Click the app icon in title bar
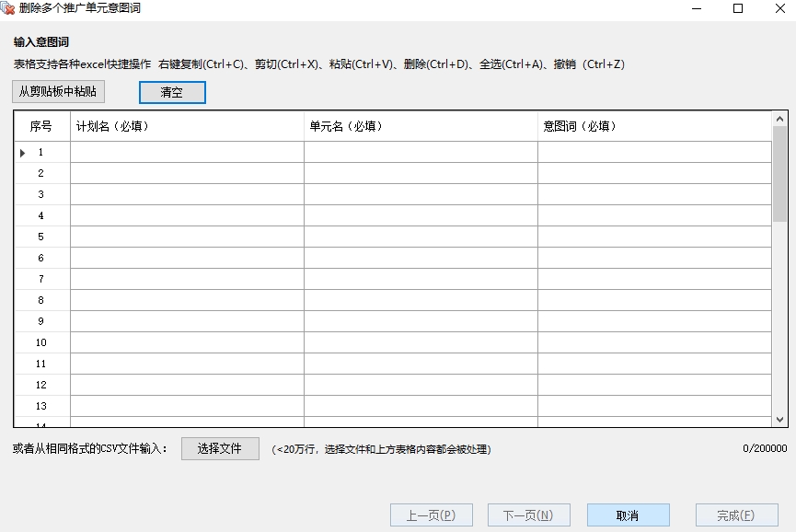The image size is (796, 532). 8,8
